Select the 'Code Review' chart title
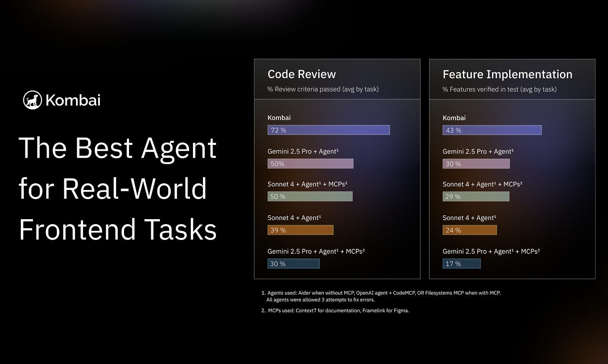 301,74
